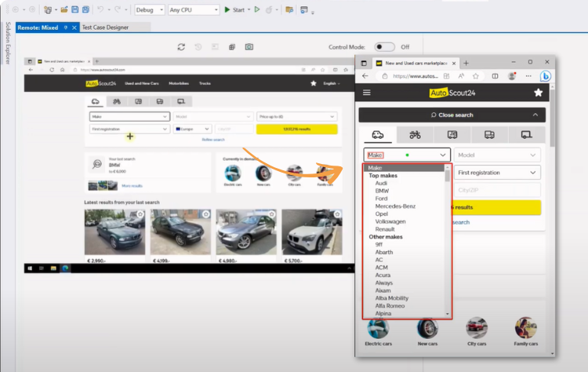Select the cars tab in popup search
The width and height of the screenshot is (588, 372).
pos(377,135)
